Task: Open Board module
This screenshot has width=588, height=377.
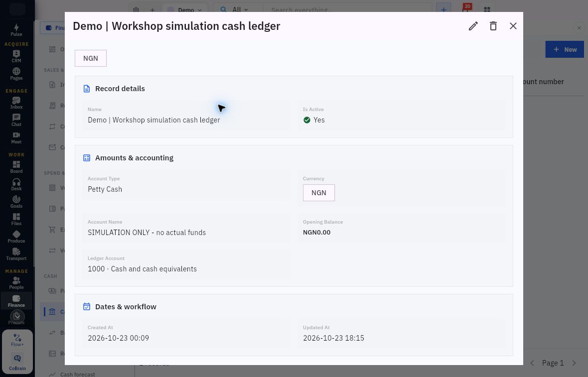Action: tap(16, 167)
